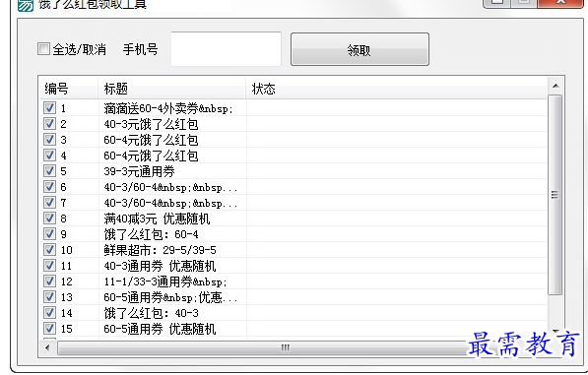Image resolution: width=588 pixels, height=375 pixels.
Task: Select the 滴滴送60-4外卖券 title text
Action: 168,108
